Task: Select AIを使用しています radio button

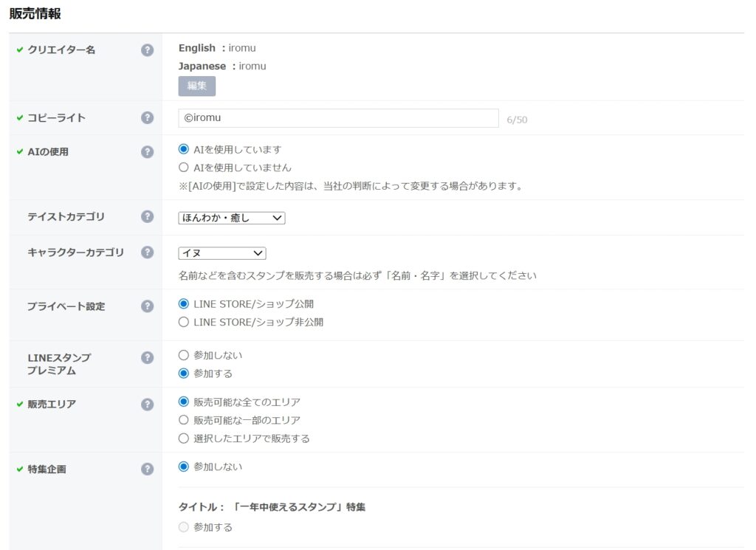Action: click(x=184, y=149)
